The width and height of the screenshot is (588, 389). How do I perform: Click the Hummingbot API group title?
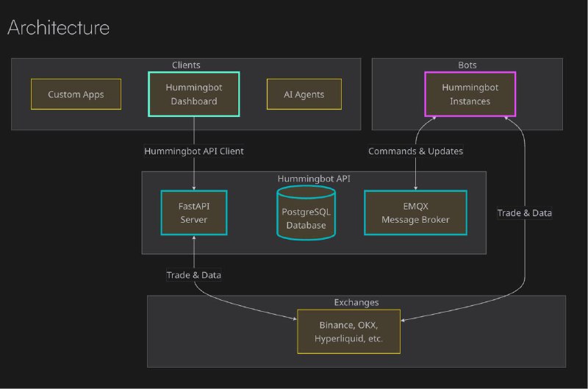pyautogui.click(x=314, y=178)
